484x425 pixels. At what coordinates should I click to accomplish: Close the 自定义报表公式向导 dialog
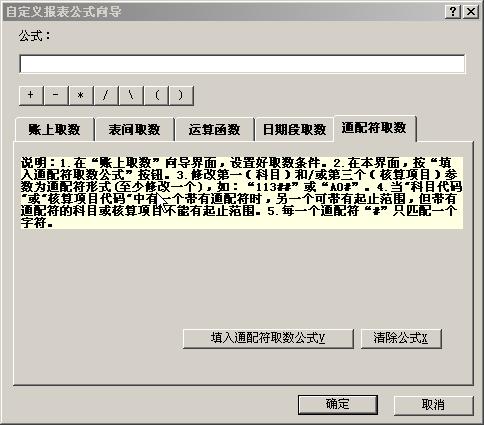[471, 12]
